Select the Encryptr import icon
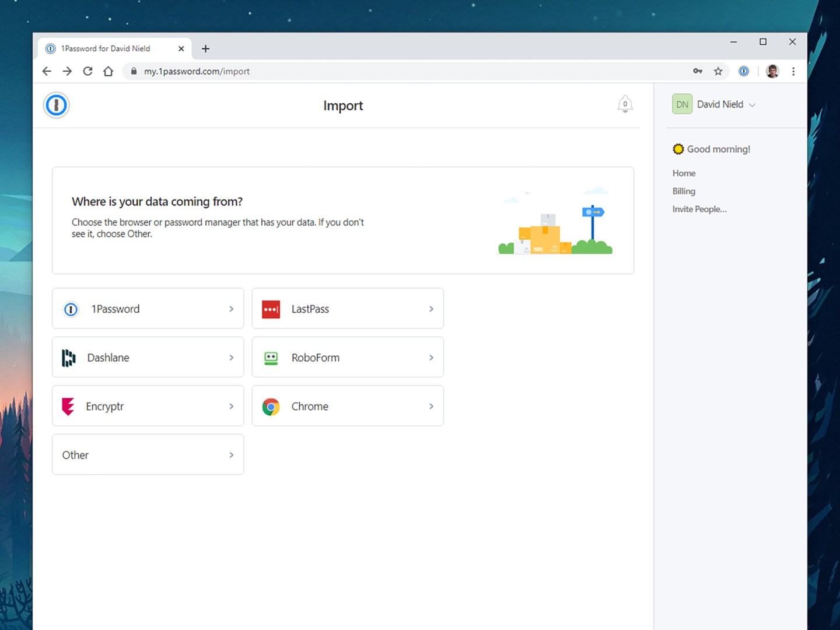Image resolution: width=840 pixels, height=630 pixels. coord(68,406)
